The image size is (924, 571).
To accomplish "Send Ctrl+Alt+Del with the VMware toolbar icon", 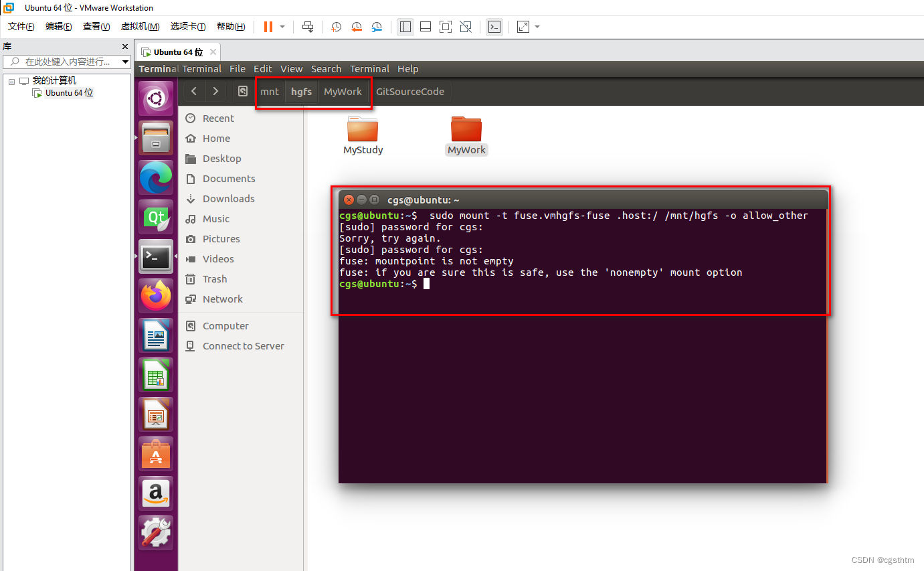I will click(x=307, y=27).
